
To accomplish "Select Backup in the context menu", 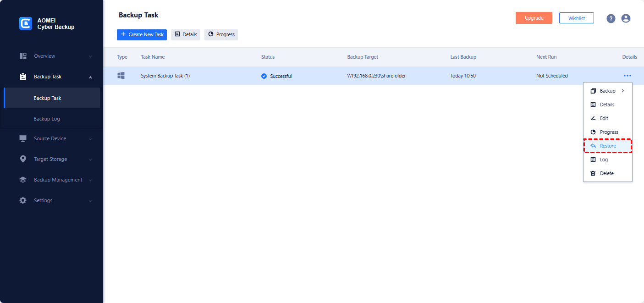I will [x=608, y=91].
